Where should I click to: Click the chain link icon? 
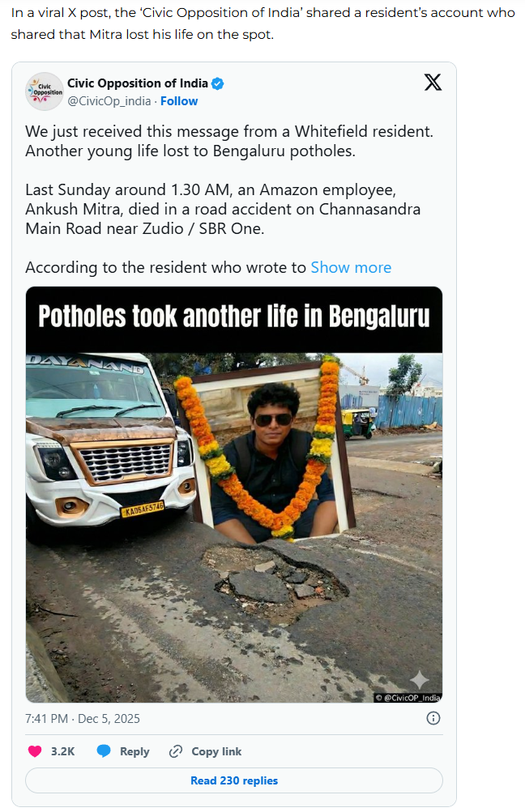pyautogui.click(x=175, y=751)
